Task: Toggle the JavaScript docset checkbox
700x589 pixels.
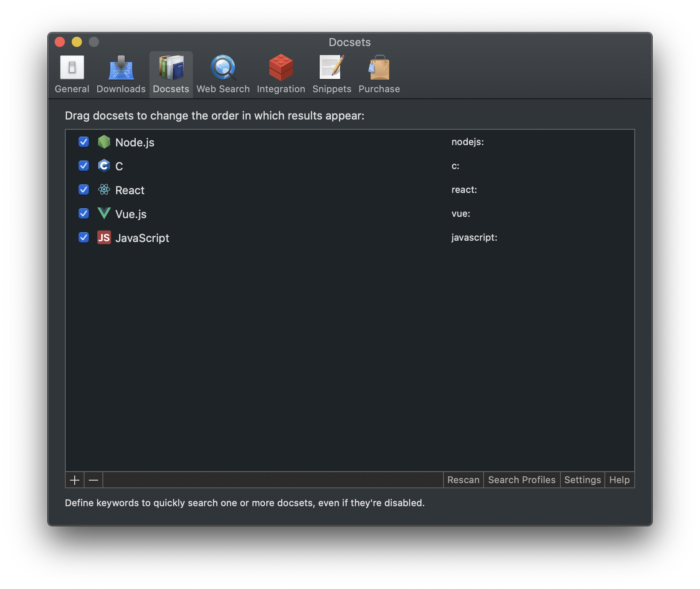Action: coord(84,237)
